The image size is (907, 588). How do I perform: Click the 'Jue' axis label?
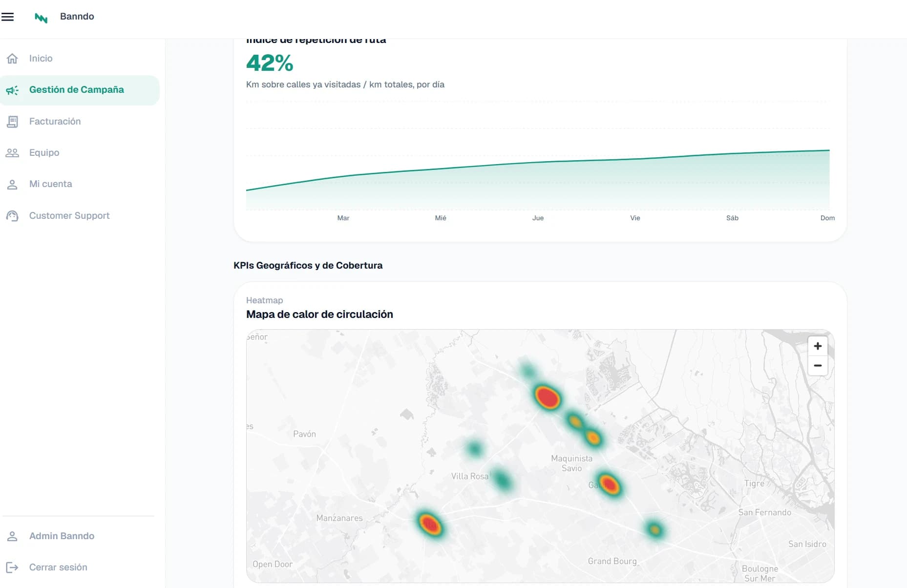(x=538, y=218)
